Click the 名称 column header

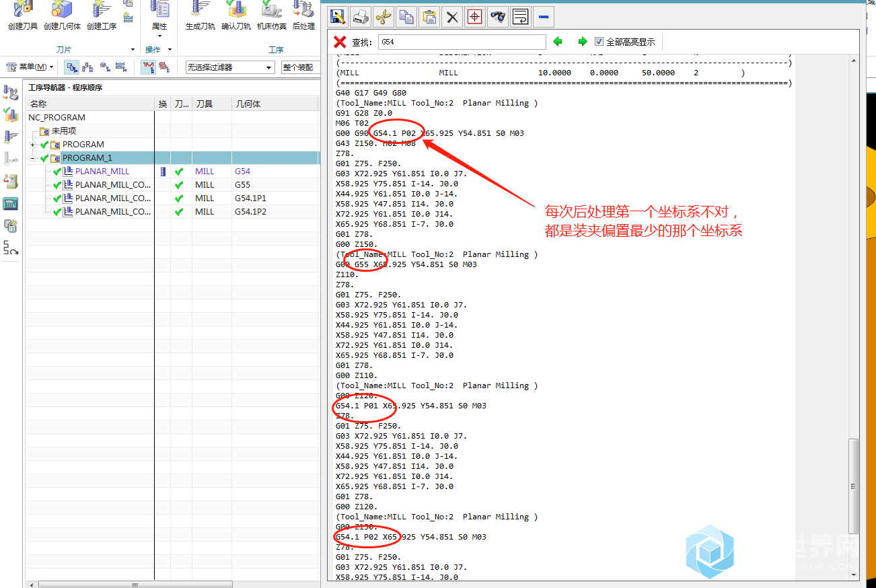click(90, 104)
